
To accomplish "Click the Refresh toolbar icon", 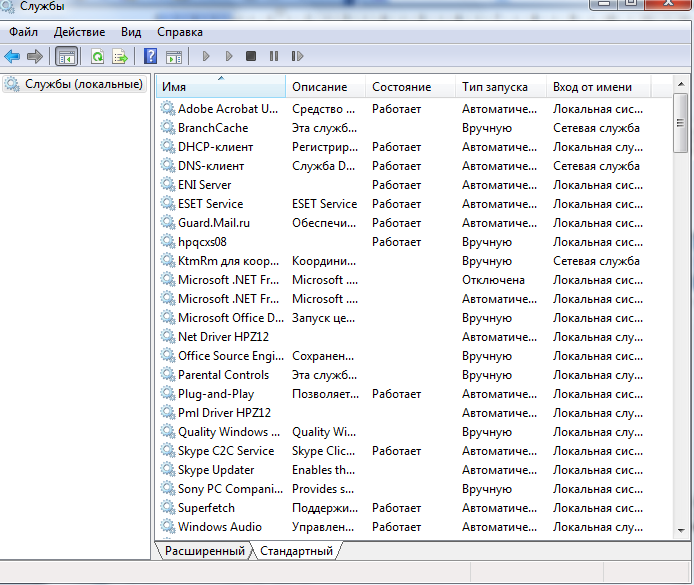I will coord(97,56).
